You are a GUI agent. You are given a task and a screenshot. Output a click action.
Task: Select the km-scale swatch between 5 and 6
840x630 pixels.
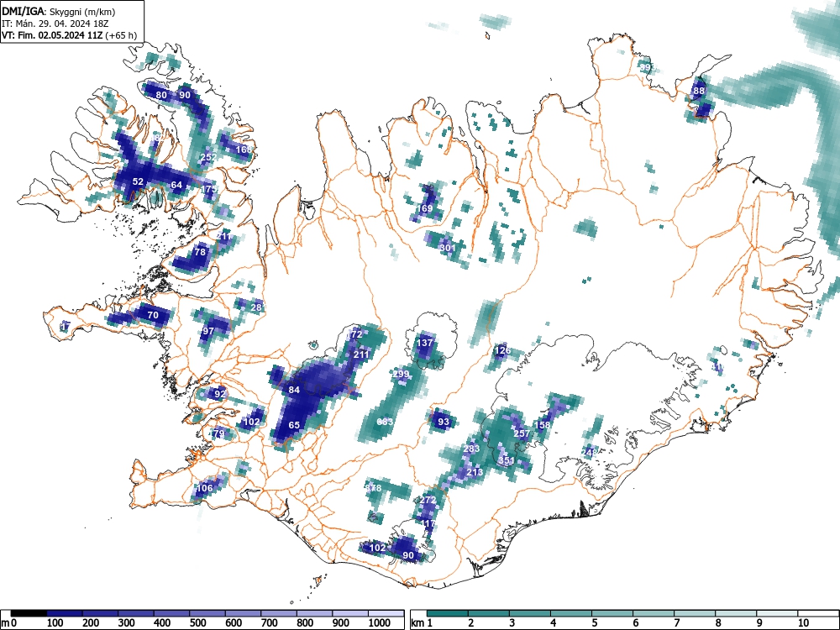point(612,613)
